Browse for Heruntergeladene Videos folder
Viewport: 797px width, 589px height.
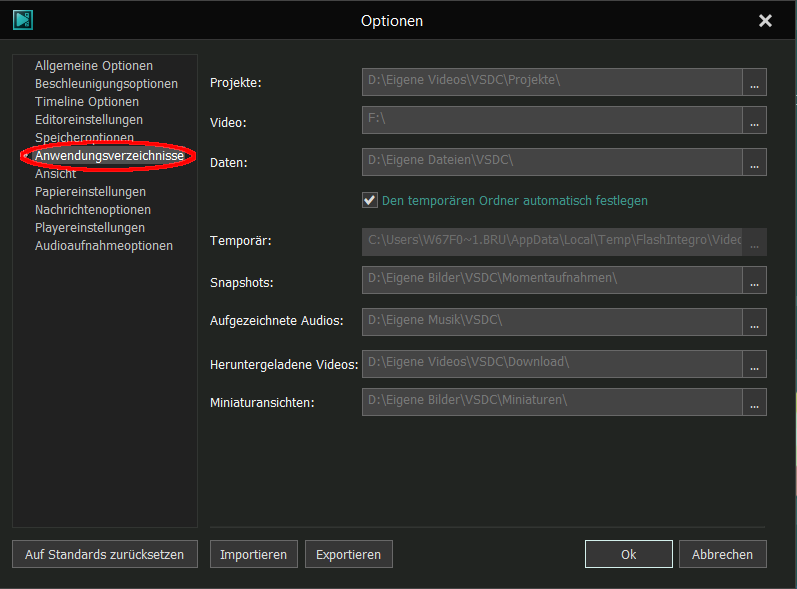coord(754,363)
